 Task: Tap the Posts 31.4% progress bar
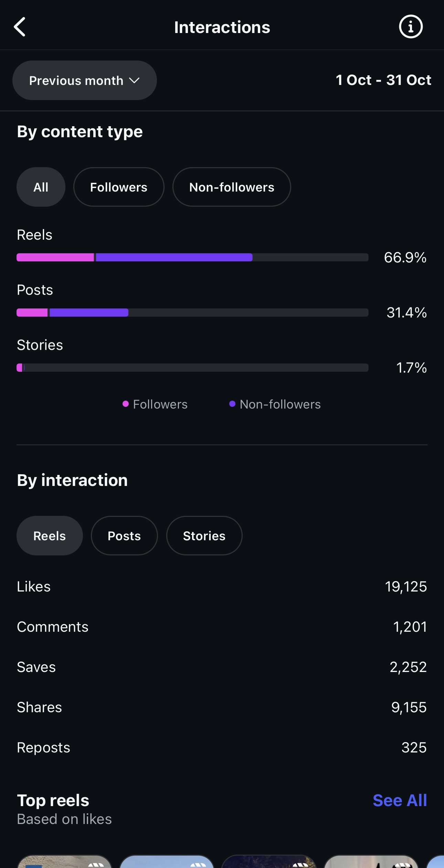[192, 313]
